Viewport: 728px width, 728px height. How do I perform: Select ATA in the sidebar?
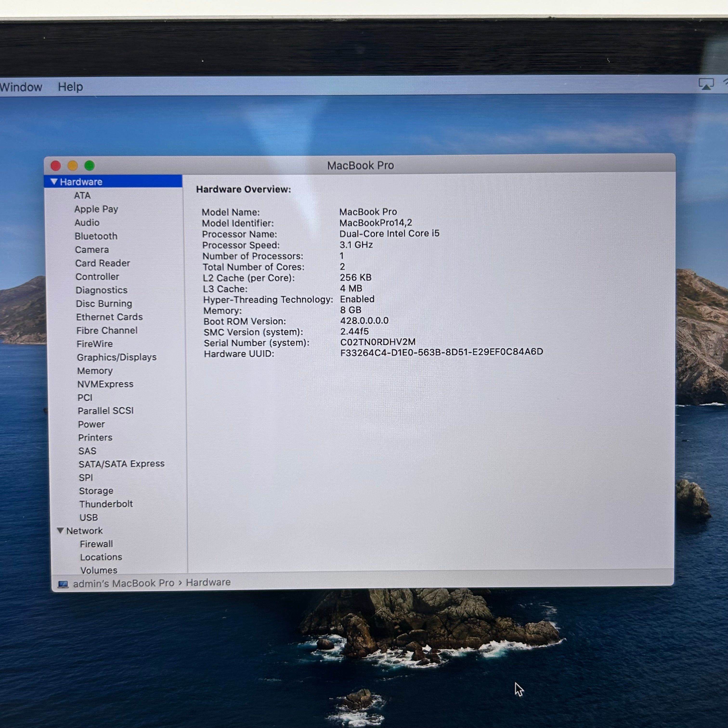[x=82, y=195]
